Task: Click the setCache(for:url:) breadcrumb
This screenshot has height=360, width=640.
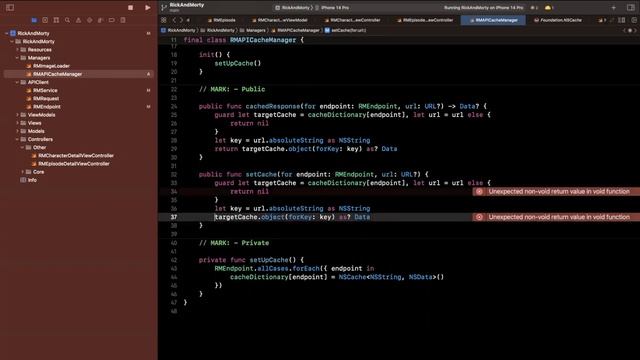Action: (x=346, y=30)
